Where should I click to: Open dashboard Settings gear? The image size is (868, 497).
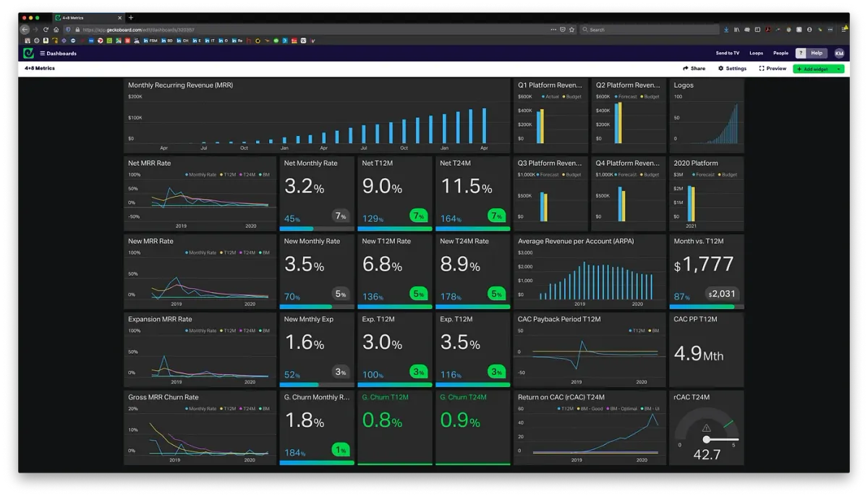point(732,69)
